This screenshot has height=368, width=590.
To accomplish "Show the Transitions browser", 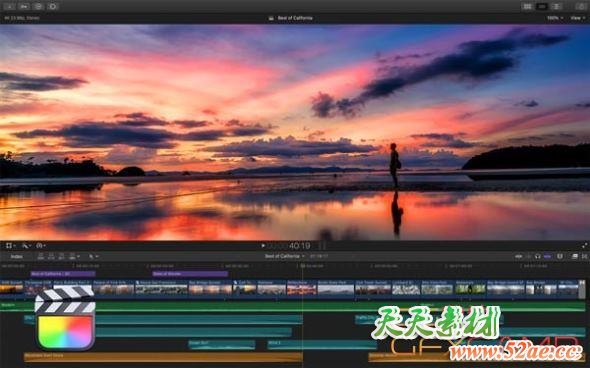I will coord(584,257).
